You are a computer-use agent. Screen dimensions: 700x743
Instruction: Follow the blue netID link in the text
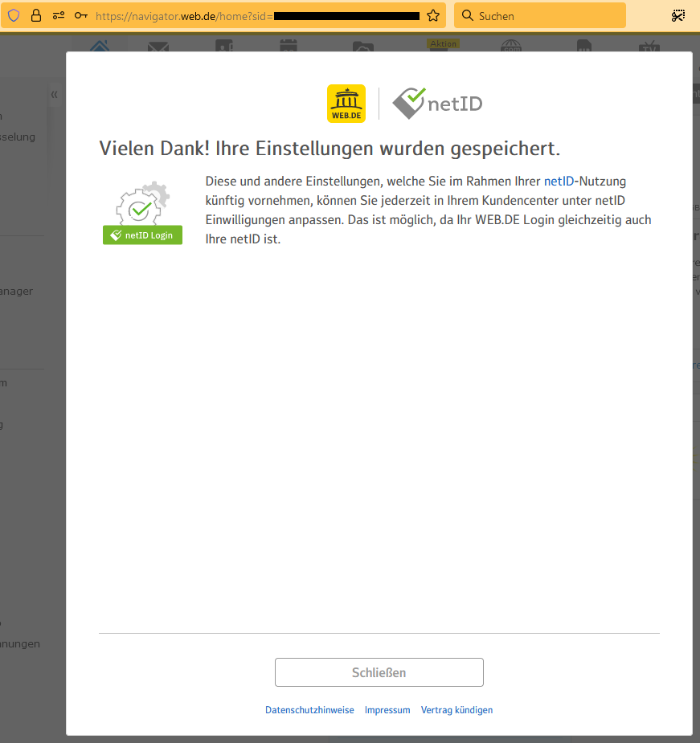[559, 181]
